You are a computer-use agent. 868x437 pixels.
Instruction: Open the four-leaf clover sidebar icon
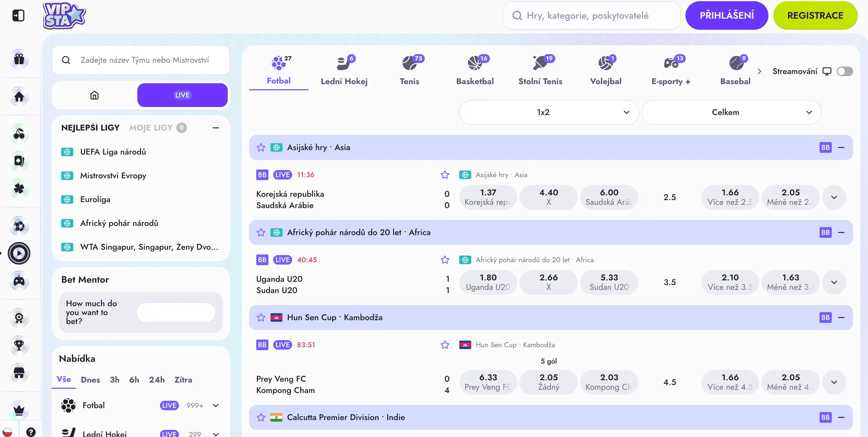click(x=19, y=189)
